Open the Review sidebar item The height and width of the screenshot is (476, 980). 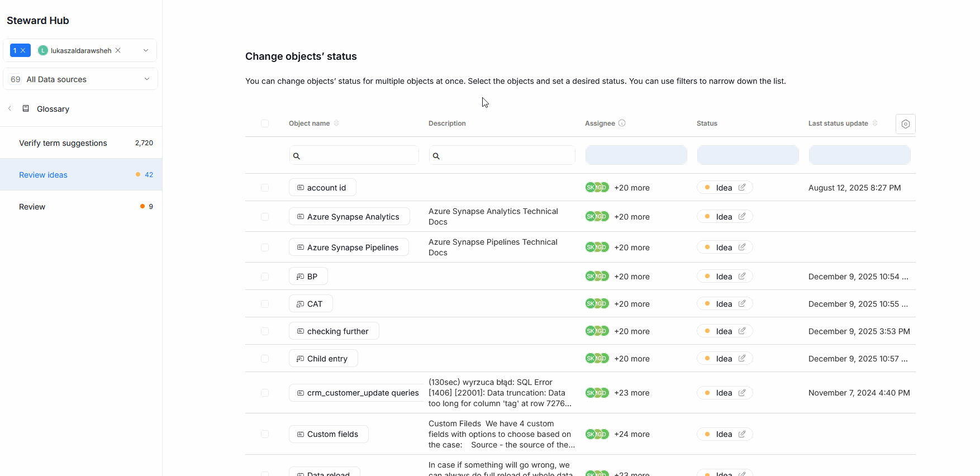pos(81,207)
